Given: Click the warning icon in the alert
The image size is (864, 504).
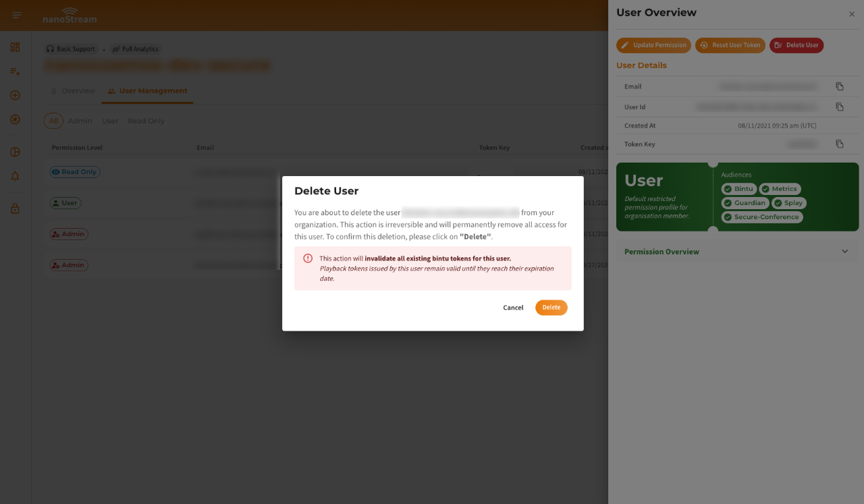Looking at the screenshot, I should pyautogui.click(x=308, y=258).
